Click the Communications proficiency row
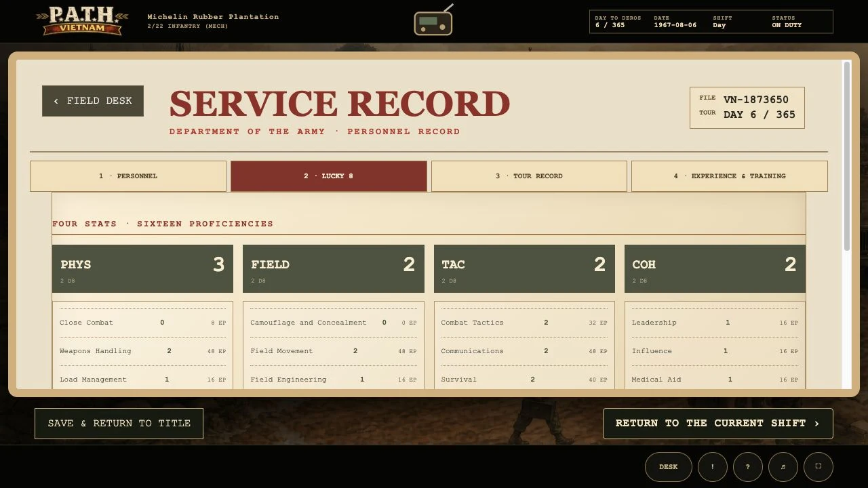This screenshot has height=488, width=868. pyautogui.click(x=524, y=351)
